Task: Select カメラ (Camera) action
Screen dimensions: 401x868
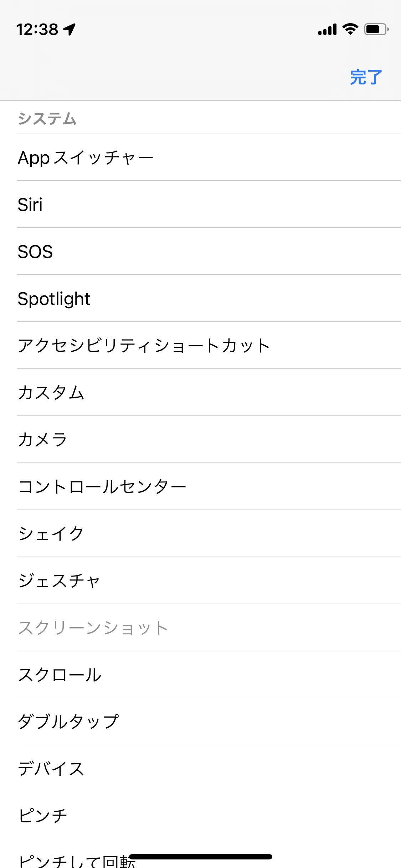Action: click(x=43, y=440)
